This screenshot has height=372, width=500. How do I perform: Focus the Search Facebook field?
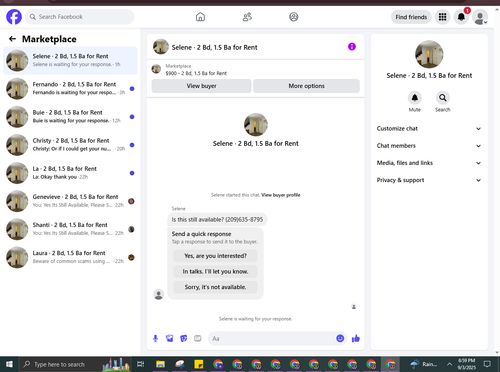point(80,17)
